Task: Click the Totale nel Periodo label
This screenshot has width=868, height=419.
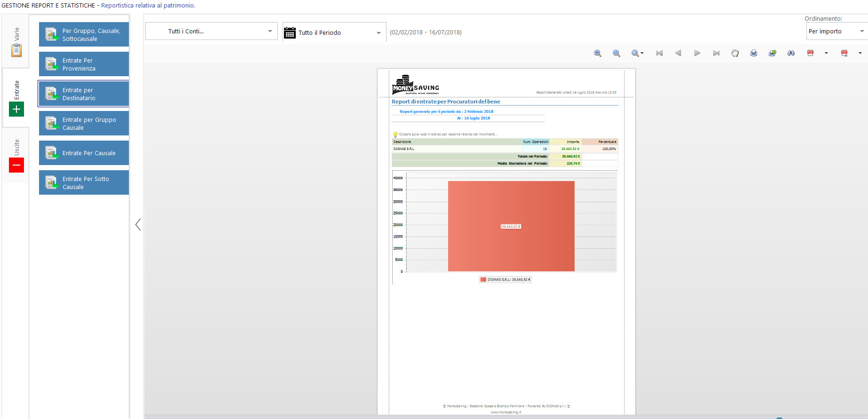Action: [x=532, y=156]
